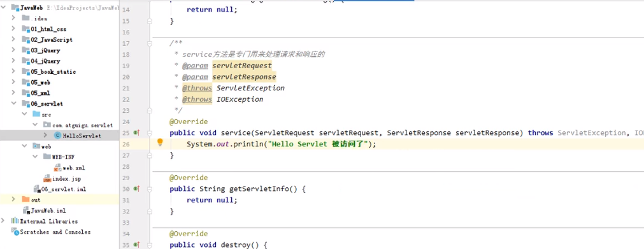Click the implements gutter icon on line 30
Viewport: 644px width, 249px height.
pos(137,189)
